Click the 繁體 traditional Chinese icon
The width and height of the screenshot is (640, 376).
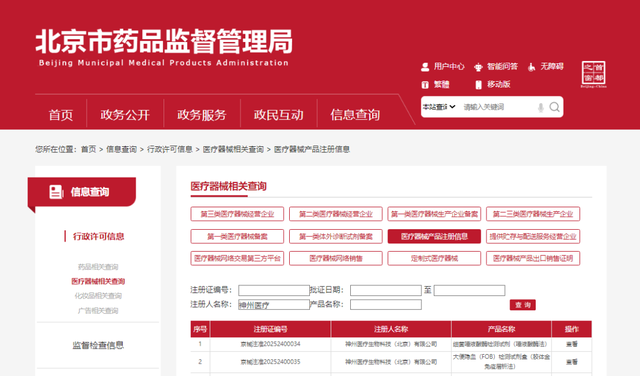(x=425, y=85)
